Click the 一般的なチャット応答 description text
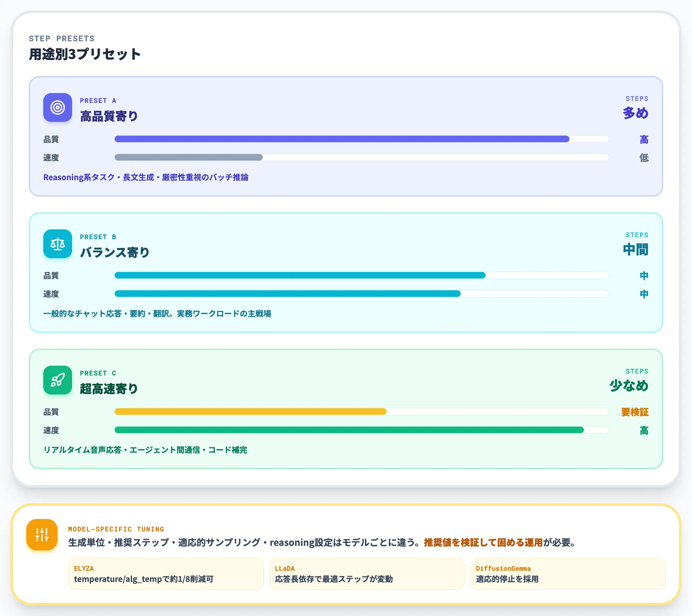Screen dimensions: 692x616 (x=157, y=314)
